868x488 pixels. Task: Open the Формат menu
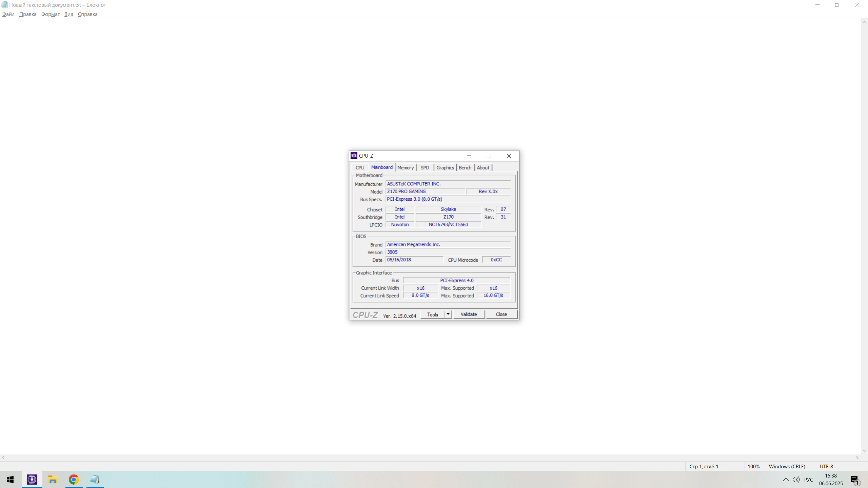(x=50, y=14)
